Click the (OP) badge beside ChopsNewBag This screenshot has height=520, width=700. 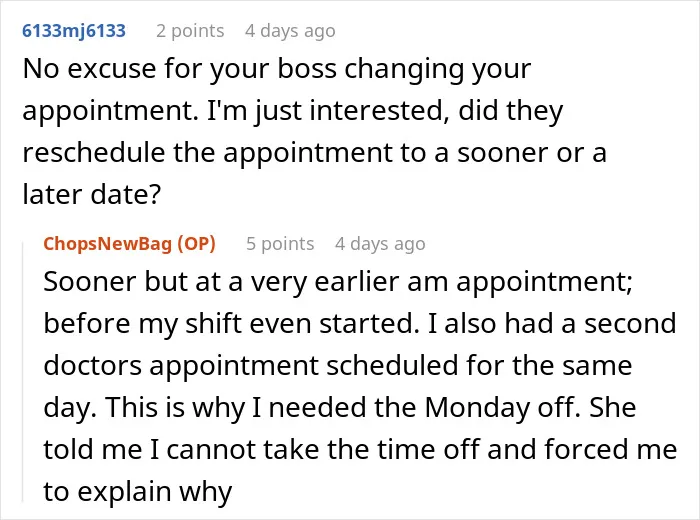coord(196,244)
